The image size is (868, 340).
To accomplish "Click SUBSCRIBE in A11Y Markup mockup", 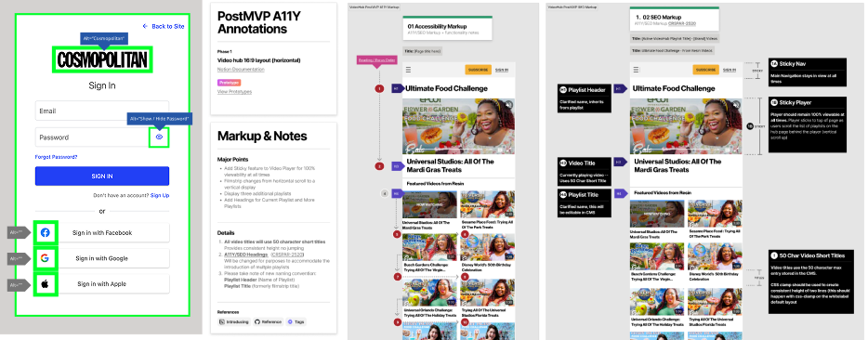I will point(479,70).
